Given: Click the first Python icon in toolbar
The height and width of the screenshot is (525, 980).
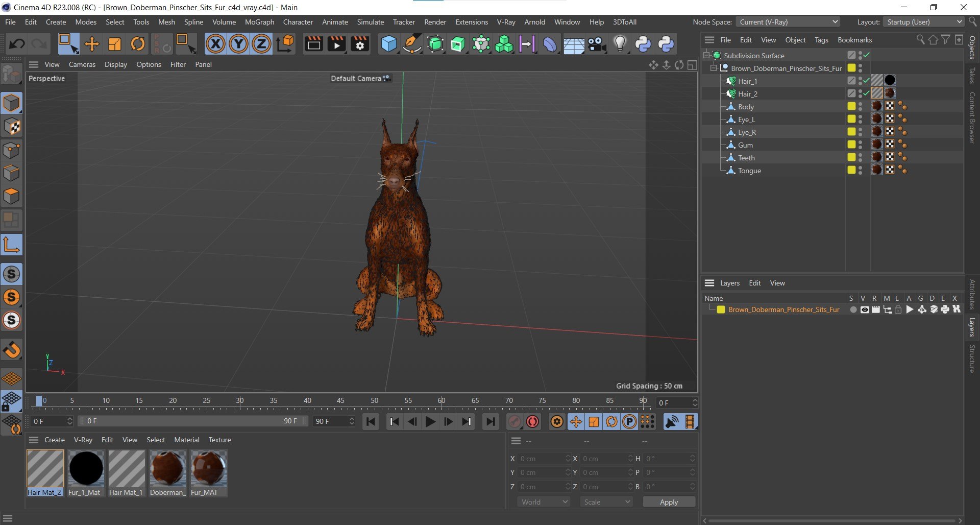Looking at the screenshot, I should pos(643,44).
